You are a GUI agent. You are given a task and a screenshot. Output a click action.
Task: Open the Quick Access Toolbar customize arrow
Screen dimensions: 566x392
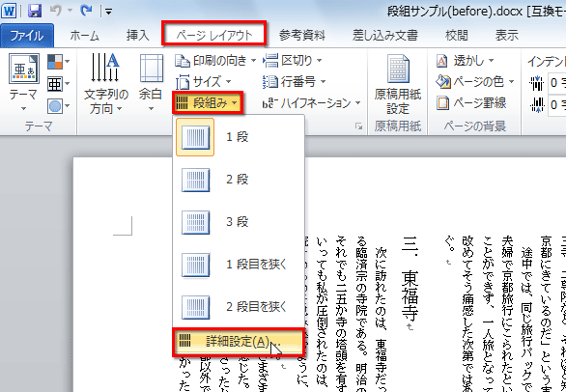(x=108, y=12)
